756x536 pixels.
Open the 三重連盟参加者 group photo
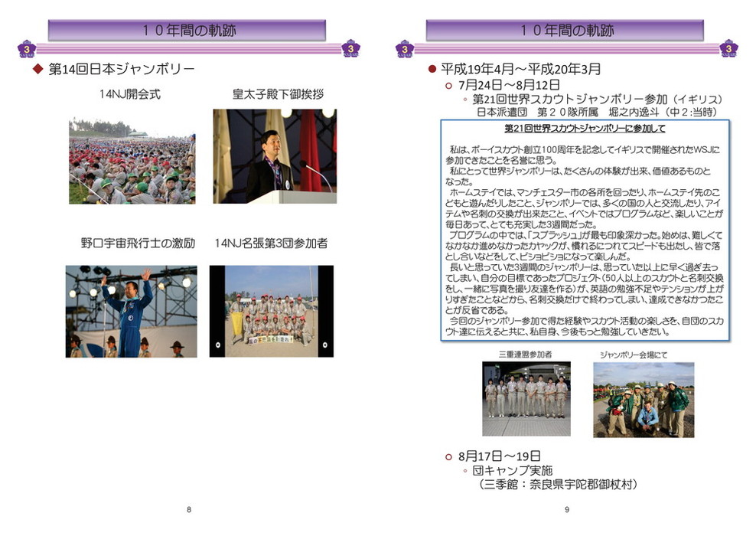(526, 399)
